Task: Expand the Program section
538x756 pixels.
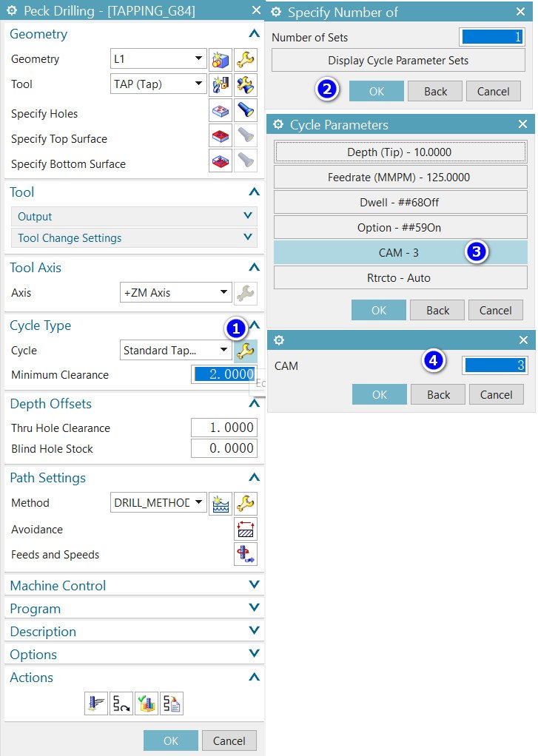Action: [x=134, y=609]
